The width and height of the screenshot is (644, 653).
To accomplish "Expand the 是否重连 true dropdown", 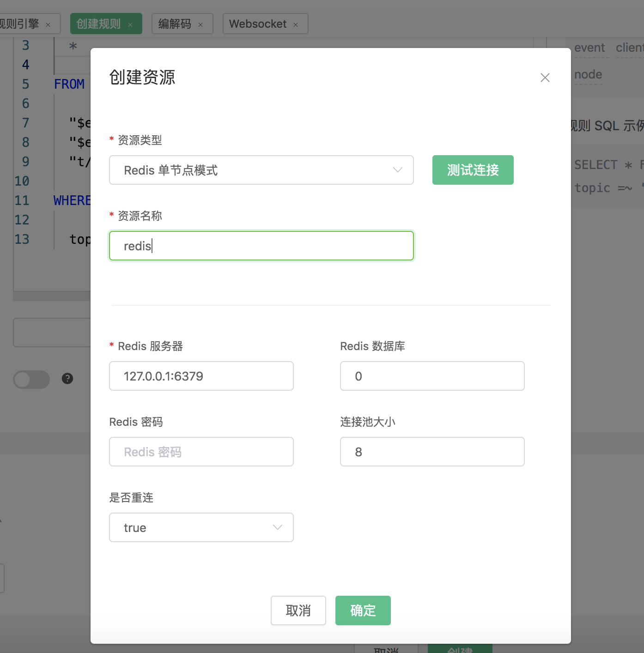I will coord(201,527).
